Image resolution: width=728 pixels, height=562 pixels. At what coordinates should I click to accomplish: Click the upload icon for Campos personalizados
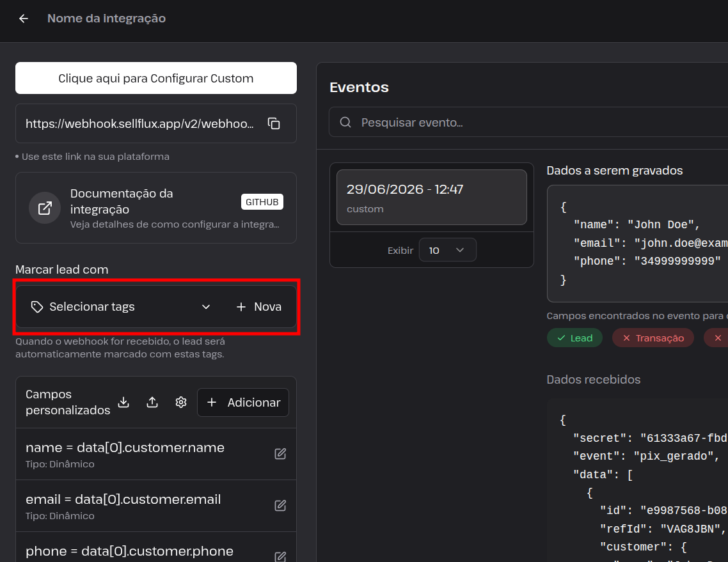pyautogui.click(x=152, y=402)
